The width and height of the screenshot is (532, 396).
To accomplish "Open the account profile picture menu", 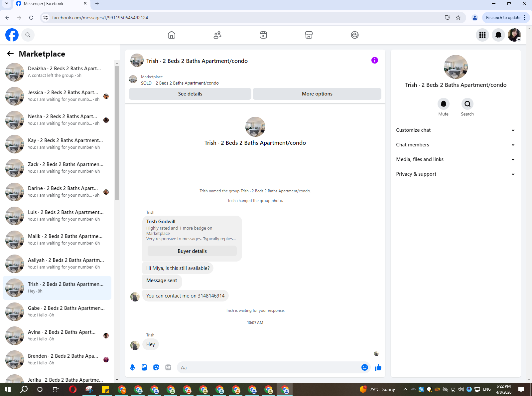I will point(514,35).
